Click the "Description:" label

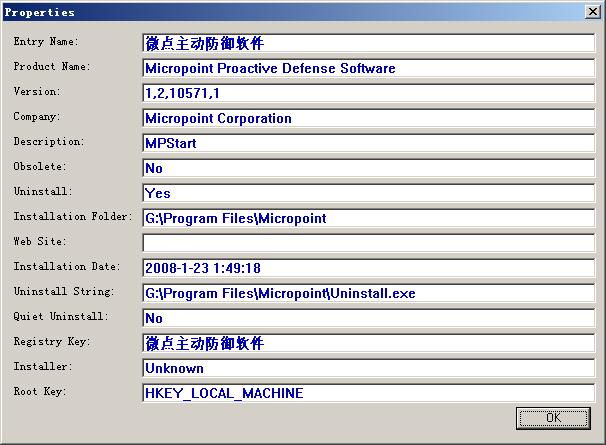pyautogui.click(x=48, y=142)
